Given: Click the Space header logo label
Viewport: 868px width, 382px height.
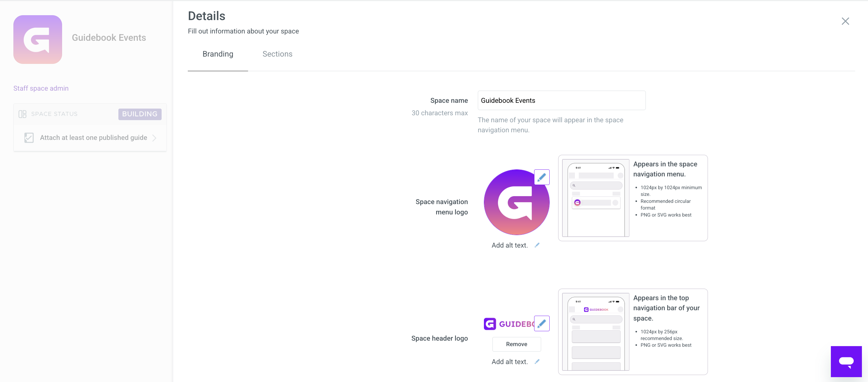Looking at the screenshot, I should [x=439, y=338].
